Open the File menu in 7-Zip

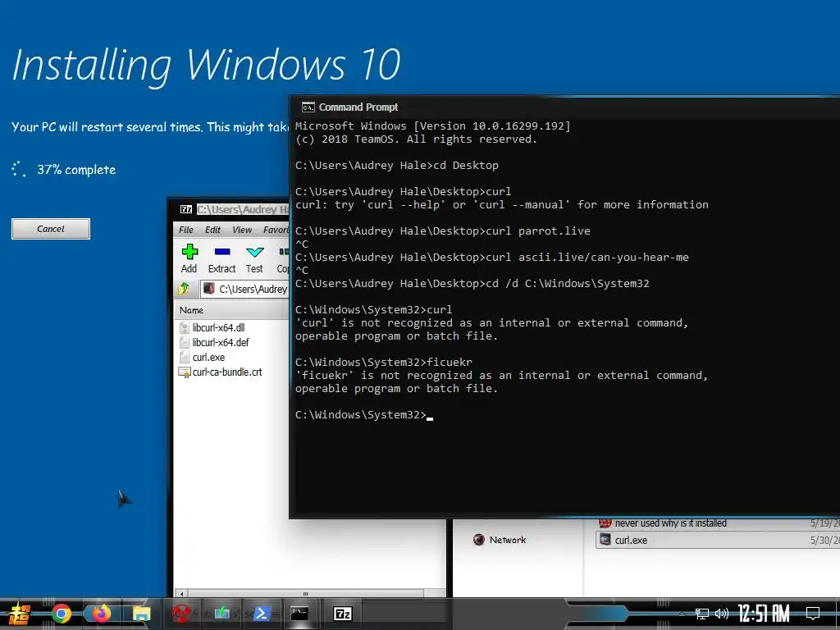coord(186,230)
